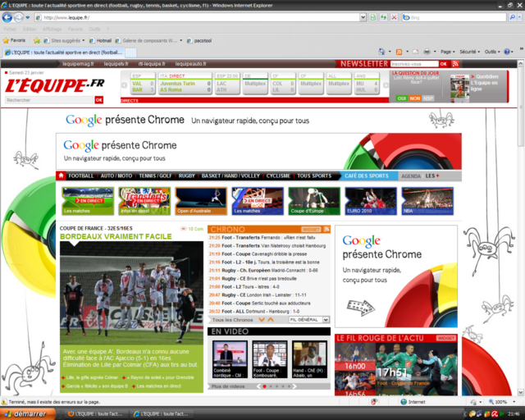
Task: Click the comments icon beside 18 Com.
Action: (183, 229)
